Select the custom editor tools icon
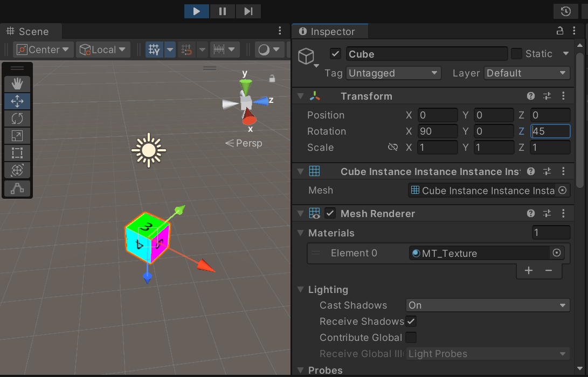Viewport: 588px width, 377px height. (17, 188)
